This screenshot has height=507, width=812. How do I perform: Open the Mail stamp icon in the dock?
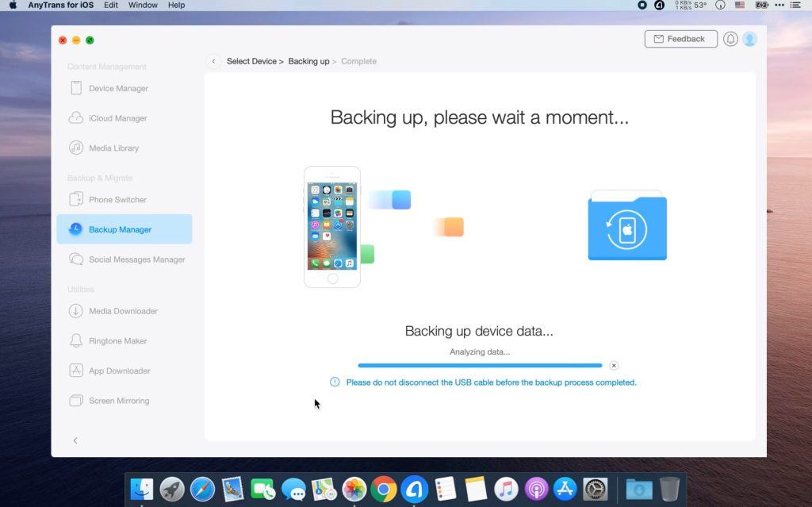(x=233, y=489)
